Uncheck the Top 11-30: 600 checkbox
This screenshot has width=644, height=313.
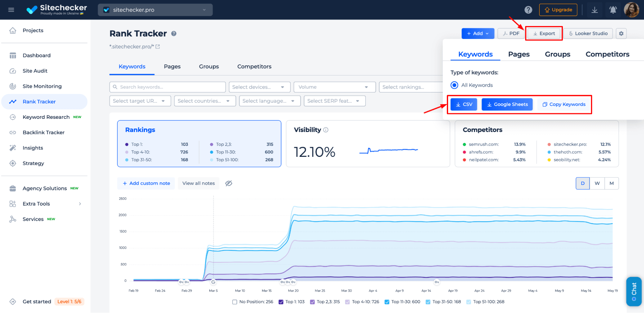(x=387, y=302)
